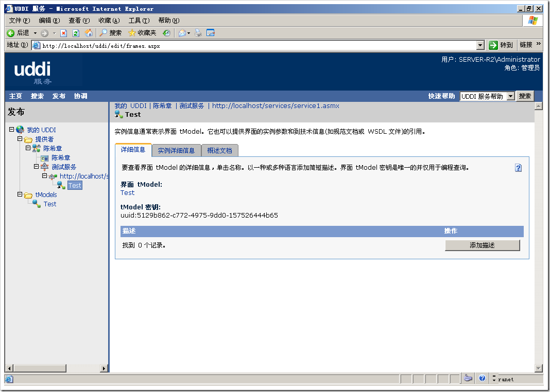Viewport: 550px width, 392px height.
Task: Go to the 发布 navigation link
Action: click(59, 96)
